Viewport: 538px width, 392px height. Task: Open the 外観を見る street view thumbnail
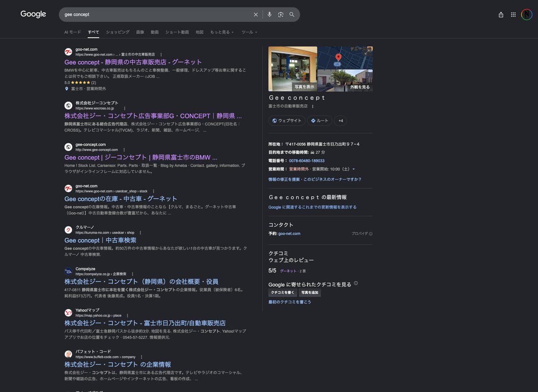click(x=345, y=80)
